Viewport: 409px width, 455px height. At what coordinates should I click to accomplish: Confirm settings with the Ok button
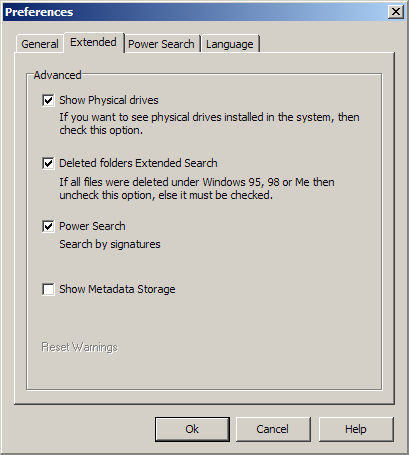click(x=192, y=429)
